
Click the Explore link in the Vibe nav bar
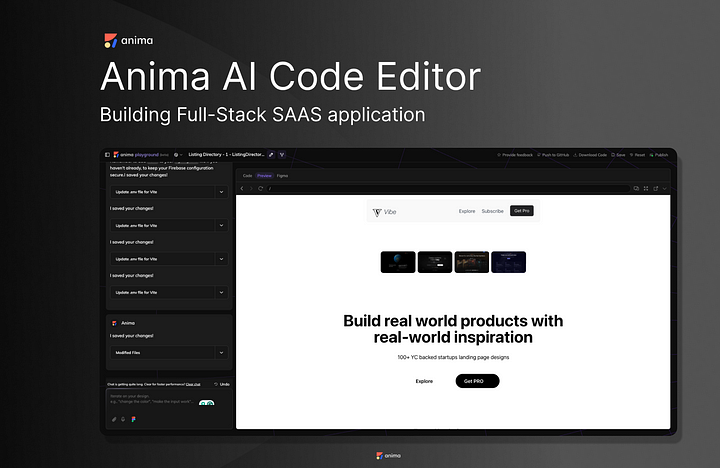[467, 211]
